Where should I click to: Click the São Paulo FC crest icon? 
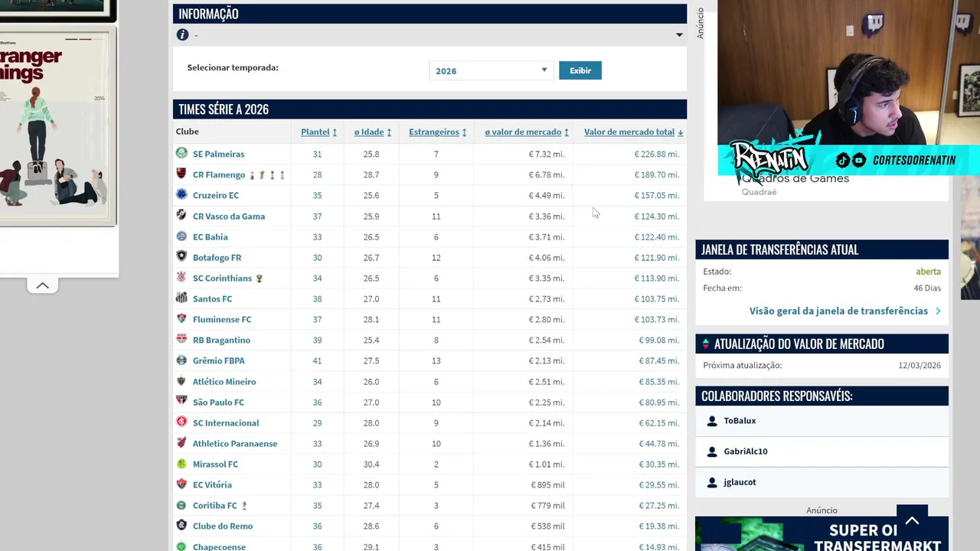tap(181, 401)
